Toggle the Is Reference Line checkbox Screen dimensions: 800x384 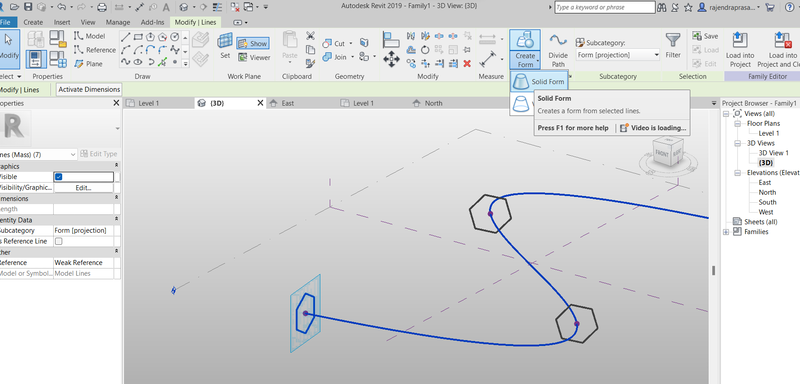coord(59,241)
